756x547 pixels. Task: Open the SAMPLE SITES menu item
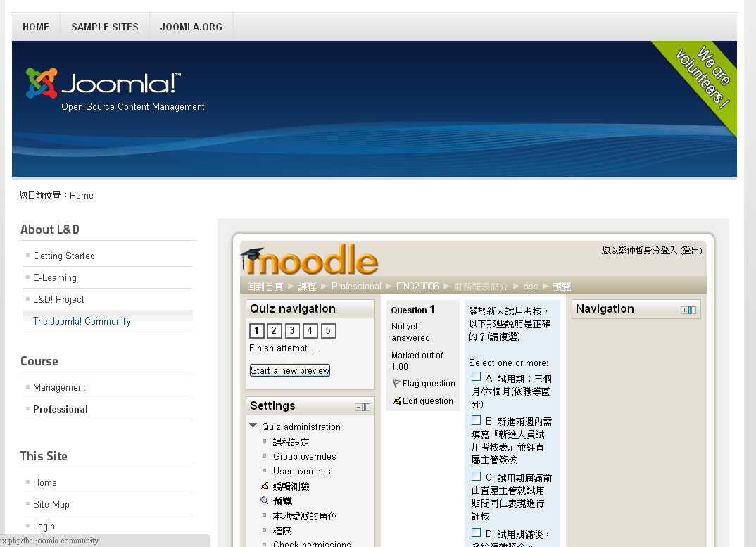(x=105, y=27)
